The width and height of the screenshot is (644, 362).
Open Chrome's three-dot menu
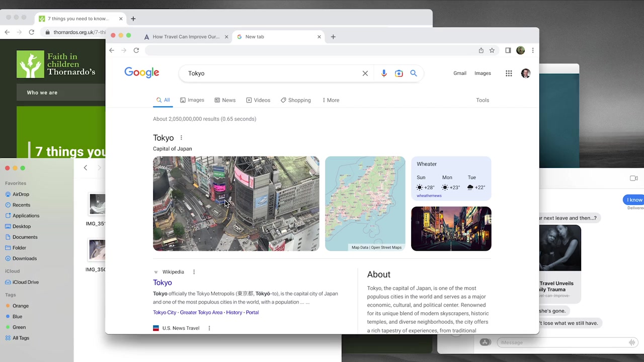tap(533, 50)
